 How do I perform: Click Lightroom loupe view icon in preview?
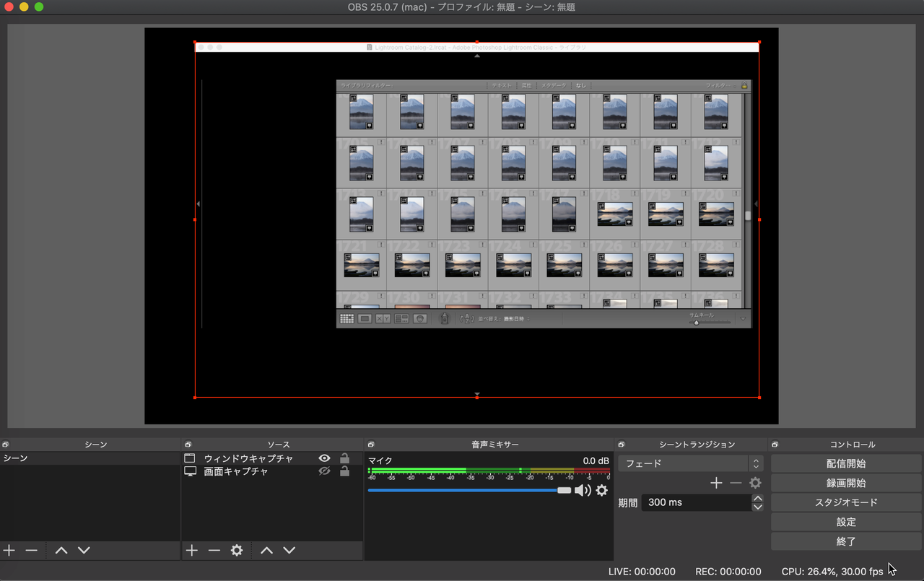point(365,318)
